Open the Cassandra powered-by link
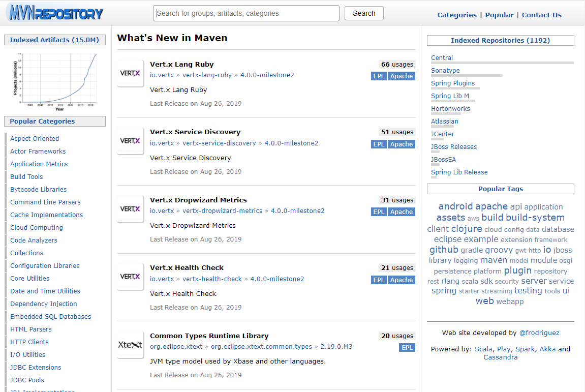 tap(500, 357)
